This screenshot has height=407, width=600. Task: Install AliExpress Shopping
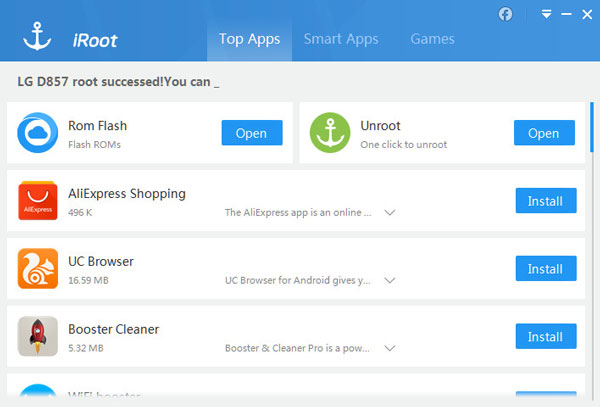click(x=545, y=201)
